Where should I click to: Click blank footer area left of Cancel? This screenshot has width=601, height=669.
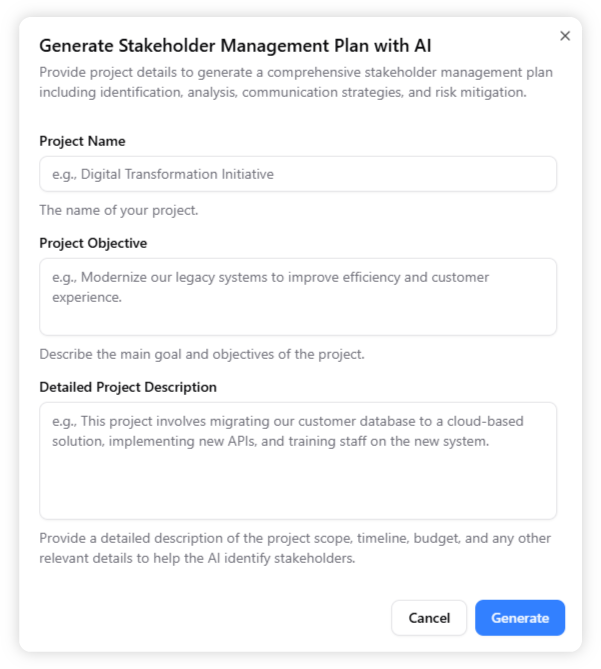point(200,618)
